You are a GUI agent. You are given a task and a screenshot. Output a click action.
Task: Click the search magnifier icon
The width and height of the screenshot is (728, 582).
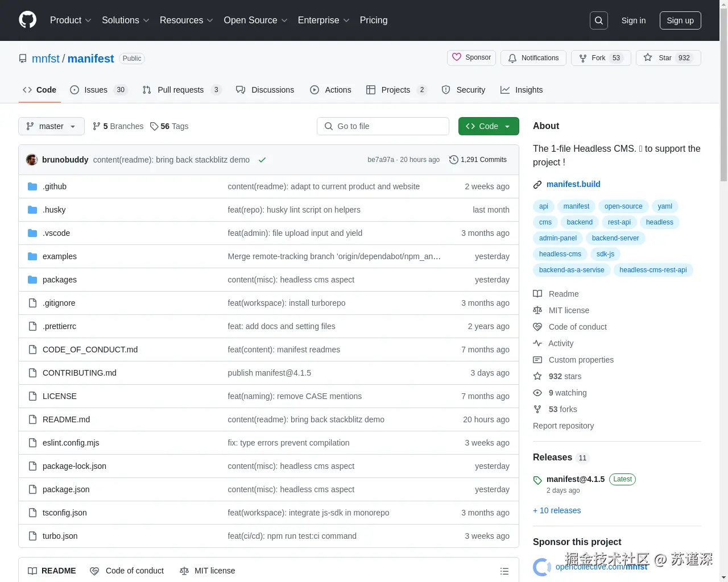click(599, 20)
